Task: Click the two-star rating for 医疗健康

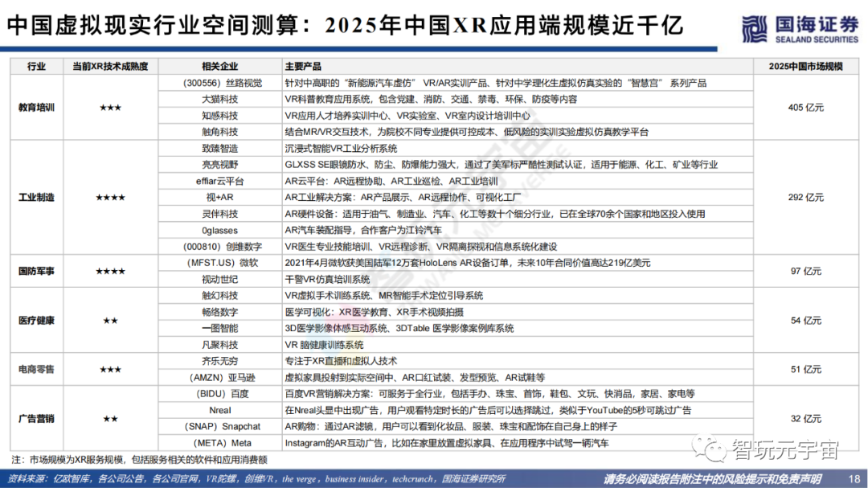Action: (110, 320)
